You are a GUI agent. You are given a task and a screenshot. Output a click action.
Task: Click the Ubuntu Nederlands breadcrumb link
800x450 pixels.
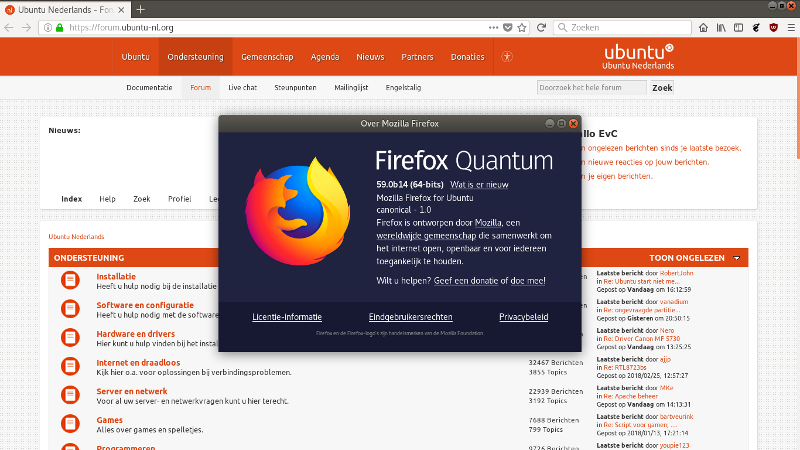point(77,237)
